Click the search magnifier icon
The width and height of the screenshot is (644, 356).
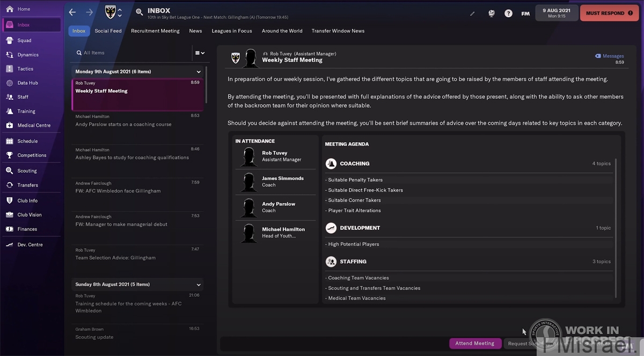[139, 12]
